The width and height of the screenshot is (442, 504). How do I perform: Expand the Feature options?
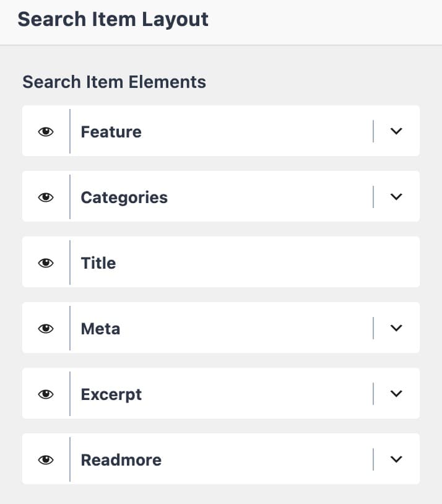pos(396,131)
